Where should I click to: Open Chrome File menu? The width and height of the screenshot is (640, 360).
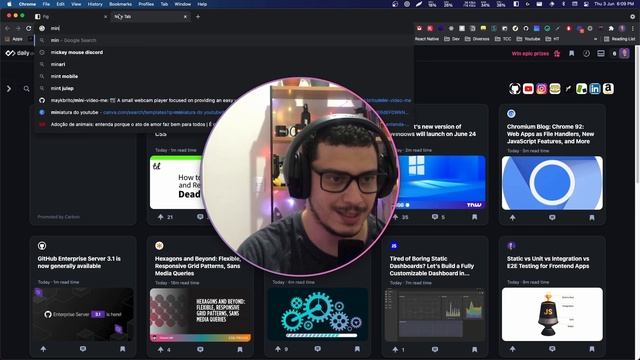click(x=46, y=4)
